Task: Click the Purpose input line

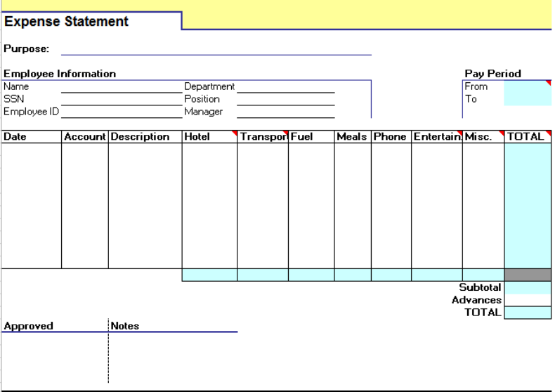Action: coord(216,48)
